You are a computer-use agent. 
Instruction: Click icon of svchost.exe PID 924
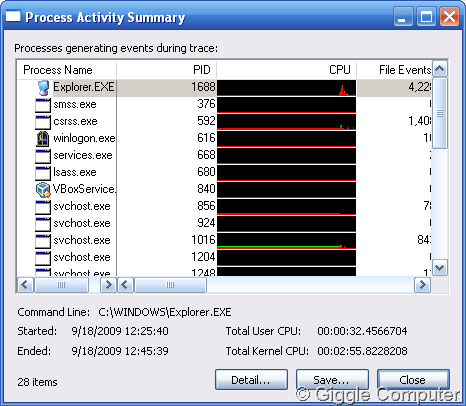(43, 224)
